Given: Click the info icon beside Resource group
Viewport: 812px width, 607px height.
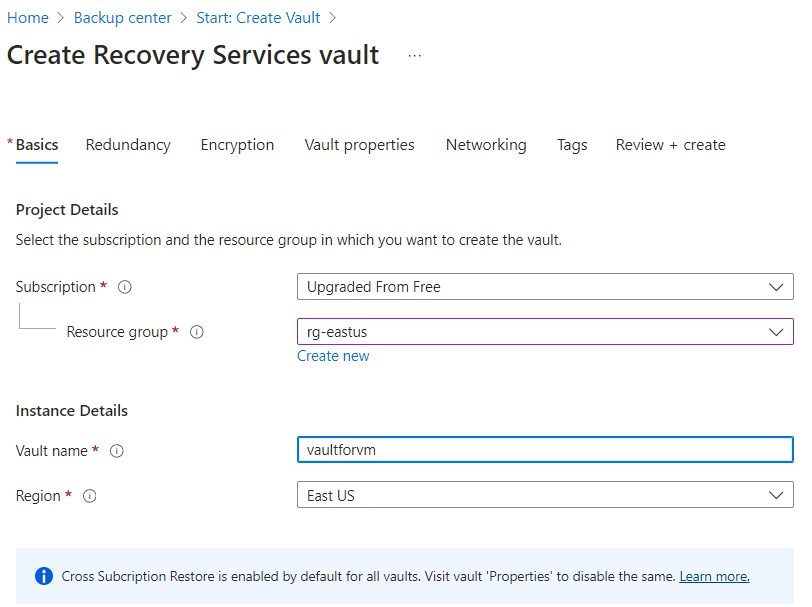Looking at the screenshot, I should pos(197,332).
